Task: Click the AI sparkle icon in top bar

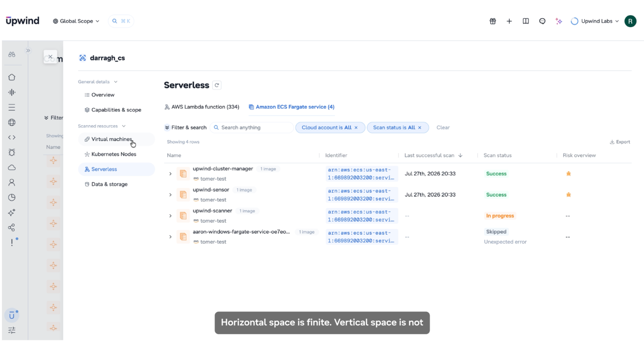Action: (558, 21)
